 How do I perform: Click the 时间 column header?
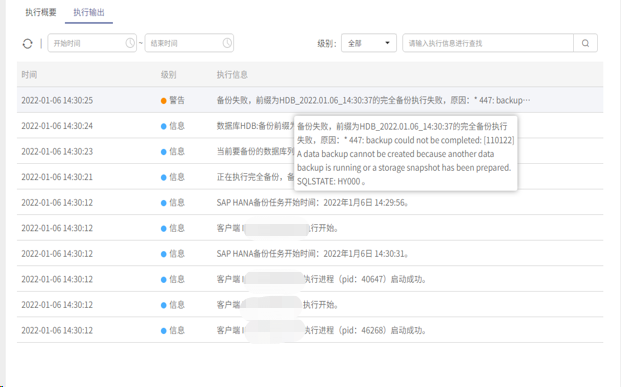pos(29,75)
